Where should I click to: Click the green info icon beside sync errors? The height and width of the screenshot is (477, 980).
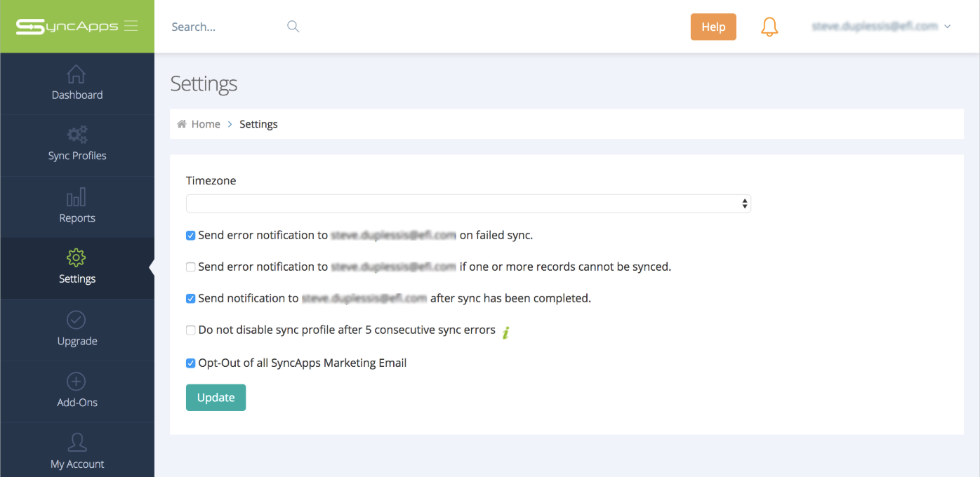click(x=505, y=332)
